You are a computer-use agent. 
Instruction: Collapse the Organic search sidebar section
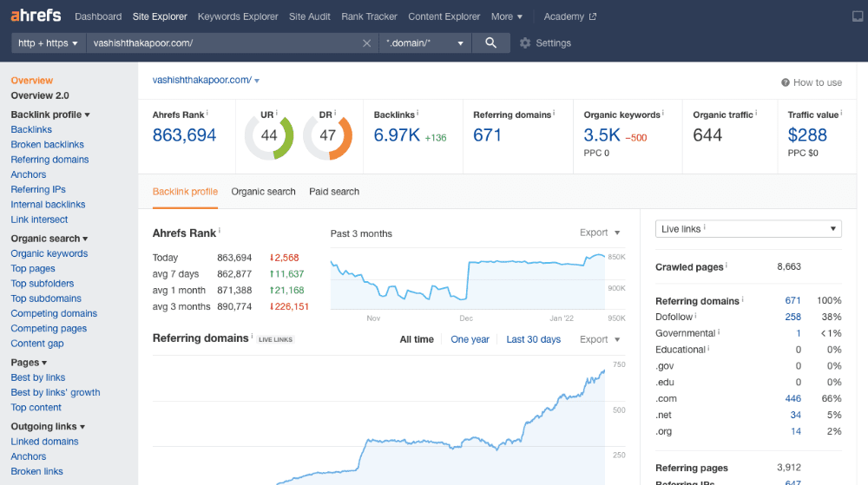click(49, 239)
